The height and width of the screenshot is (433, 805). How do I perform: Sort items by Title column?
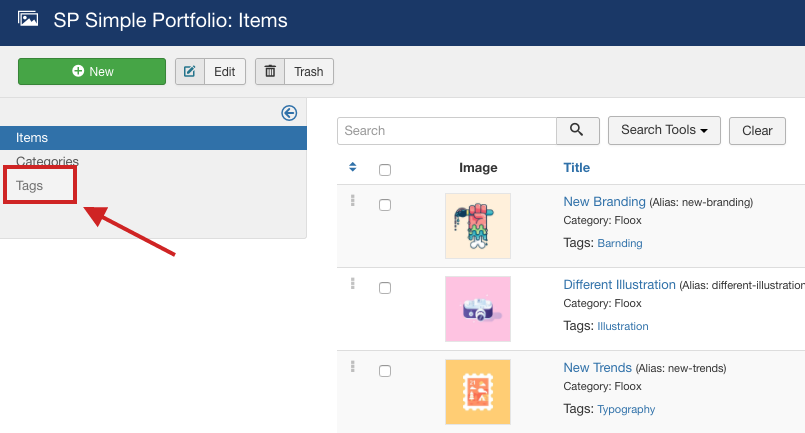tap(577, 167)
